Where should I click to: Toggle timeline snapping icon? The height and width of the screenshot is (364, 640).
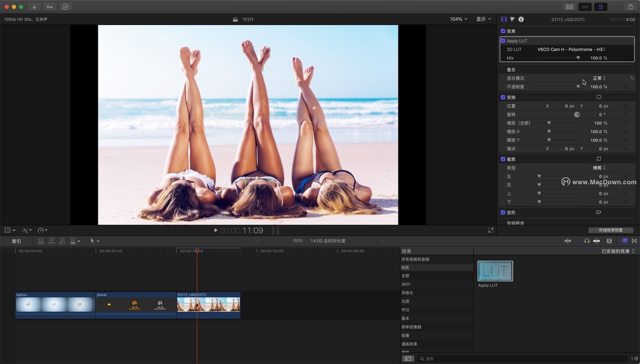coord(597,241)
